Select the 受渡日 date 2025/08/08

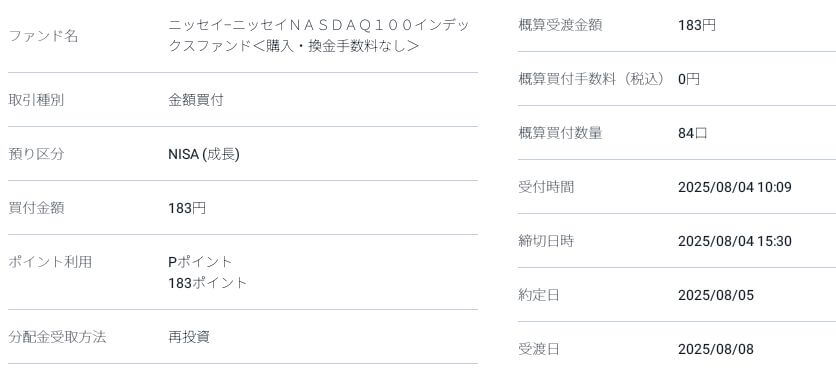(x=716, y=350)
